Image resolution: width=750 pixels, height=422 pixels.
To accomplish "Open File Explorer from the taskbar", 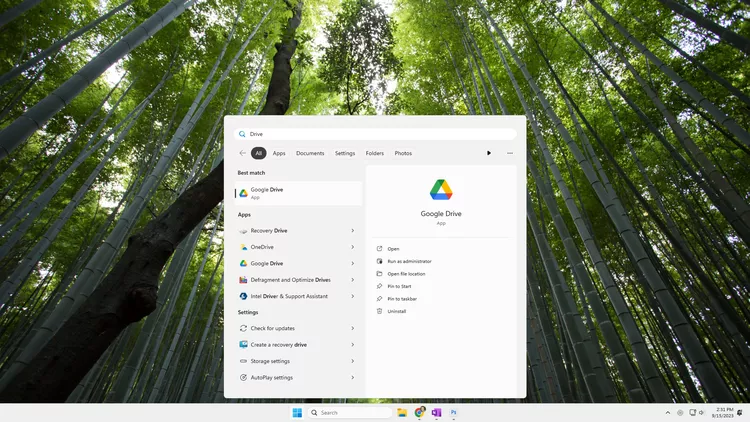I will click(402, 412).
